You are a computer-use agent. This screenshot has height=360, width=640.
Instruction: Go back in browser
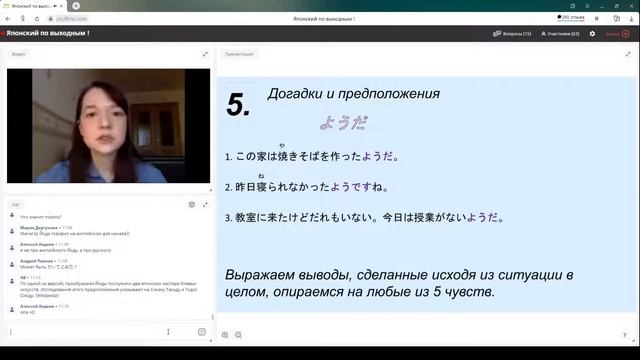coord(8,19)
